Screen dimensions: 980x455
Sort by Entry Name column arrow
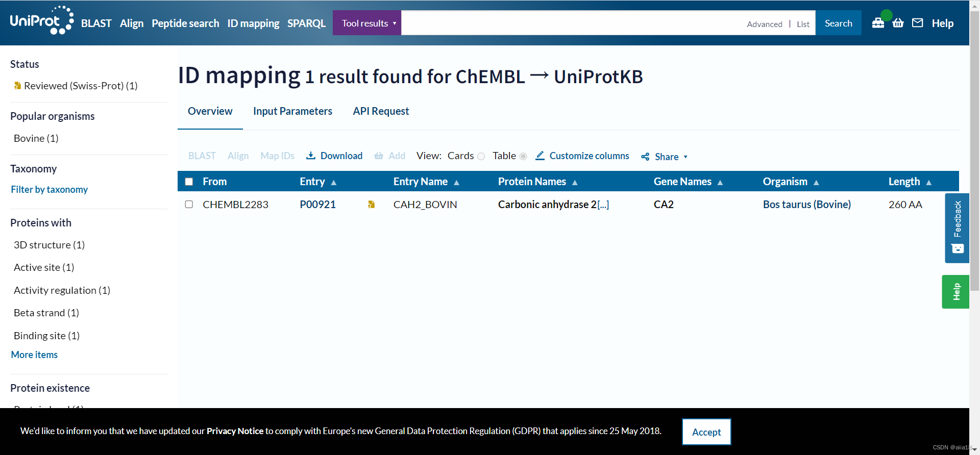click(x=457, y=183)
